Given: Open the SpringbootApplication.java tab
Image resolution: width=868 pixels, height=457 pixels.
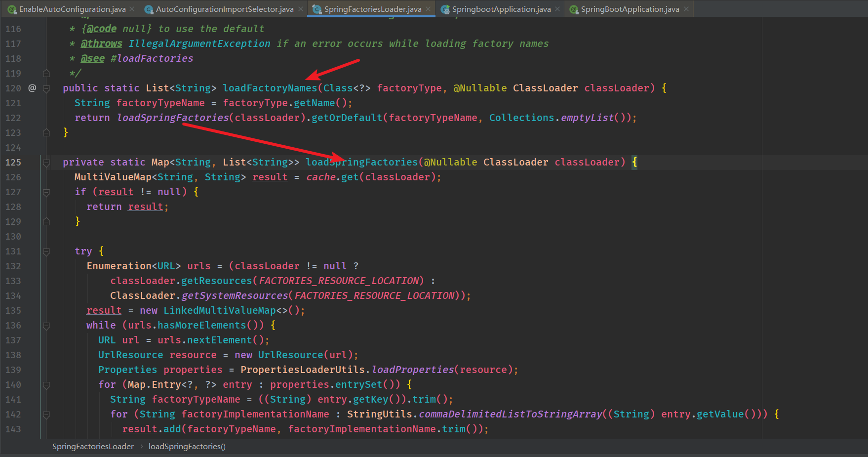Looking at the screenshot, I should point(501,9).
